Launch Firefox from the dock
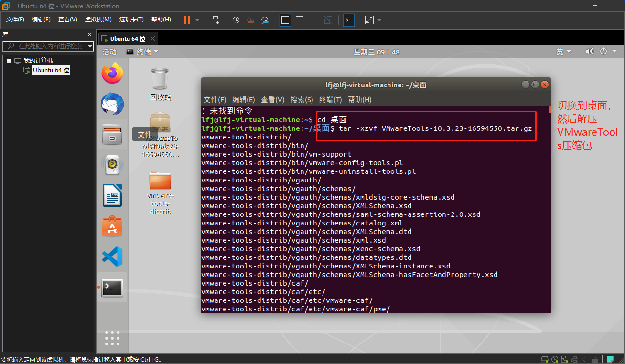 tap(112, 74)
